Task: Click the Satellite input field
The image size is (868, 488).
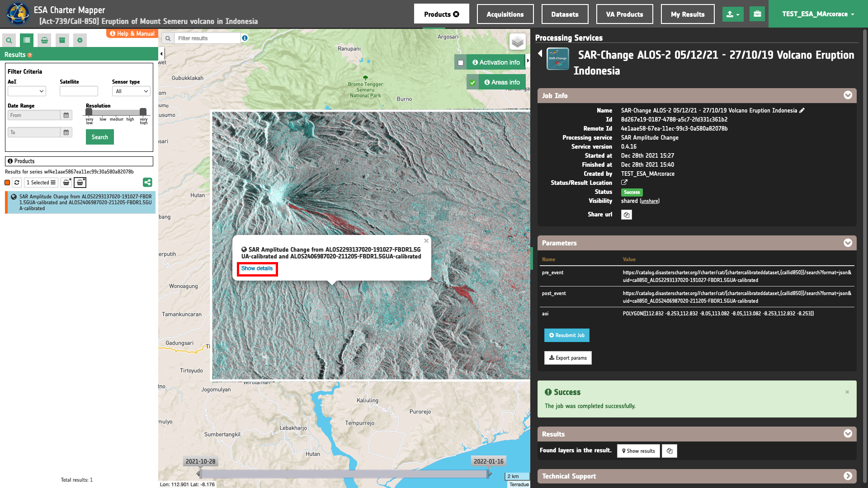Action: [79, 91]
